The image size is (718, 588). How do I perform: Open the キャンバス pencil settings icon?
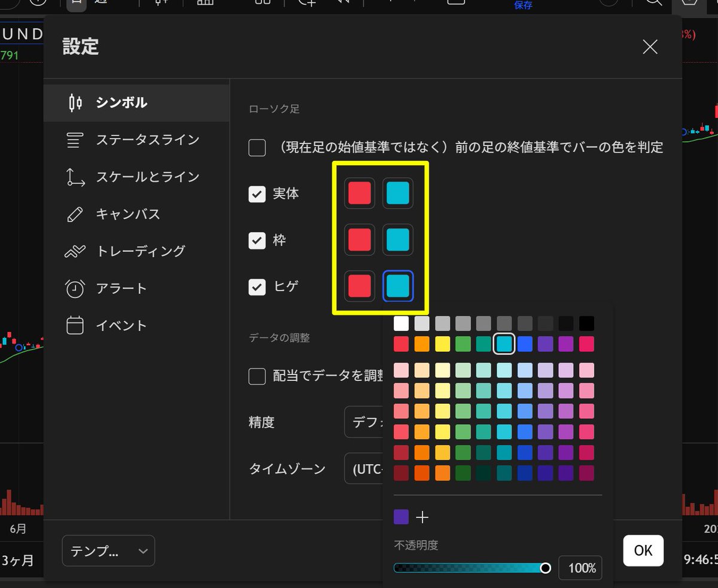(75, 214)
